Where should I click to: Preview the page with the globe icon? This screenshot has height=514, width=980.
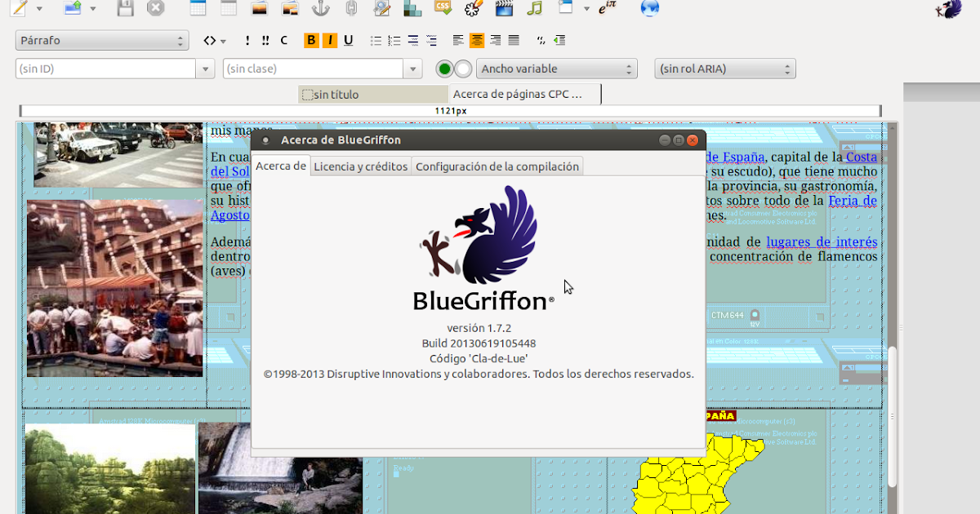649,8
